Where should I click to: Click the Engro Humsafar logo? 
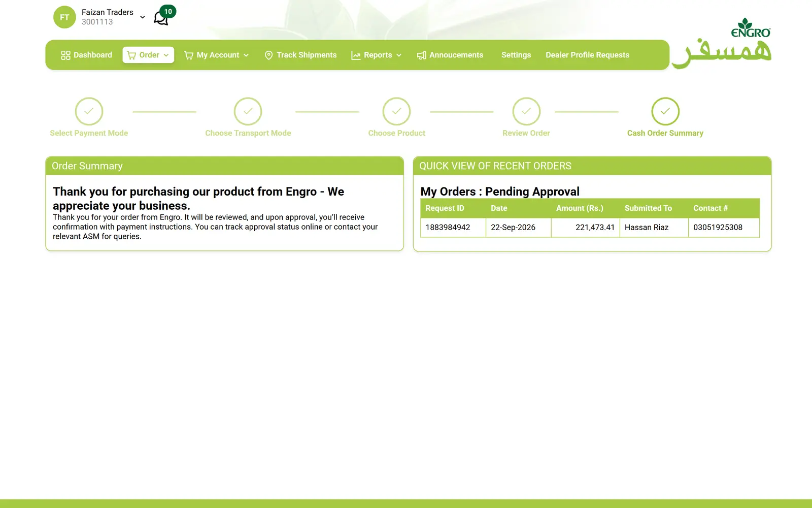tap(721, 43)
